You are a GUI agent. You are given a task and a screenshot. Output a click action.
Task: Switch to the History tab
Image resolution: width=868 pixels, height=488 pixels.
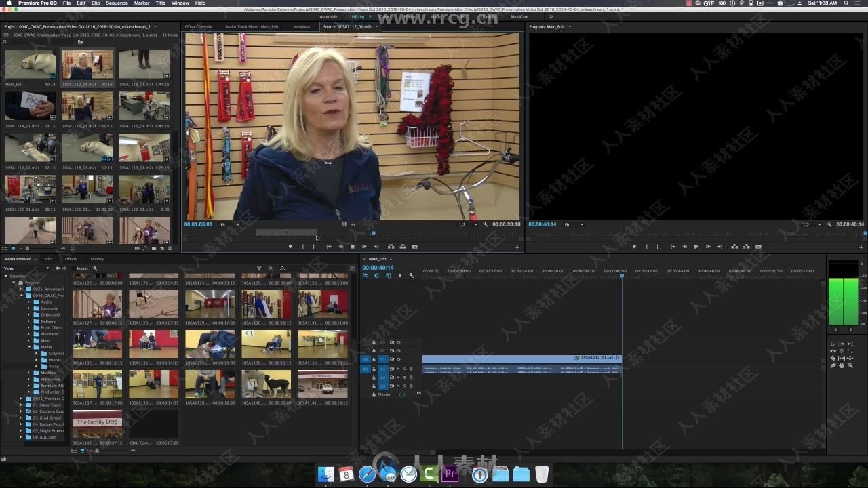coord(97,259)
